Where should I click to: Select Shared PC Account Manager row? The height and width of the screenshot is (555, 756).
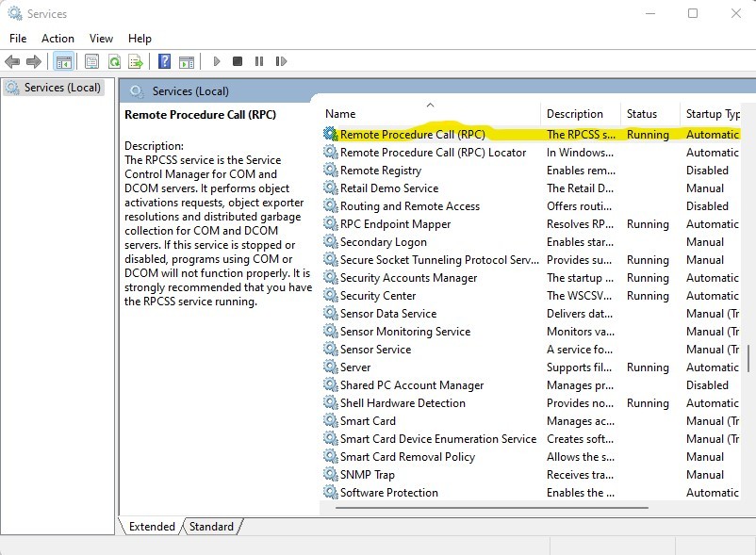click(531, 385)
